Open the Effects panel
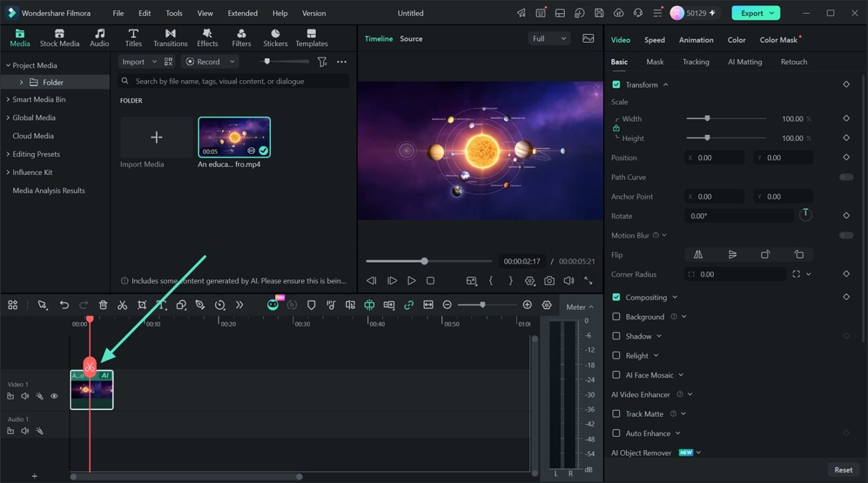Image resolution: width=868 pixels, height=483 pixels. coord(207,38)
